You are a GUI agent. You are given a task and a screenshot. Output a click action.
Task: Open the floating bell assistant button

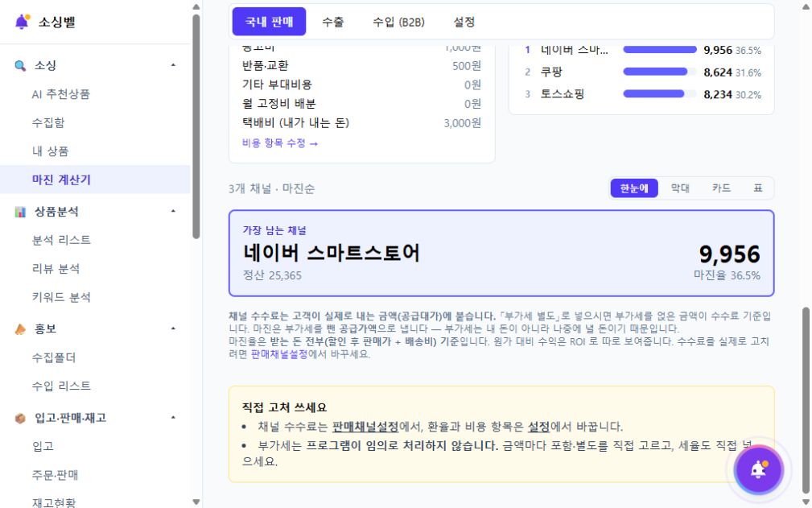[x=759, y=469]
